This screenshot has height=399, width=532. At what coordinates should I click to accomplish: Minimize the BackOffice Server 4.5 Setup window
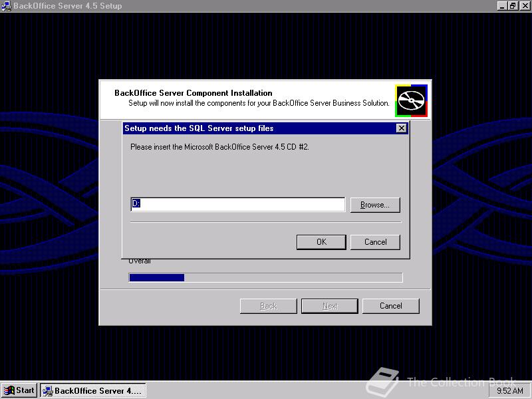point(502,6)
